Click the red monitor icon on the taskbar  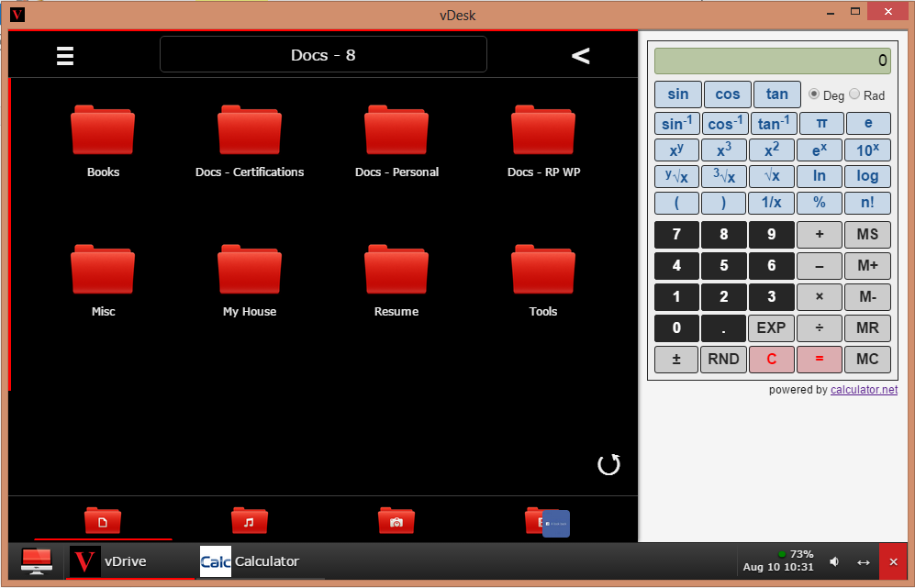tap(36, 561)
